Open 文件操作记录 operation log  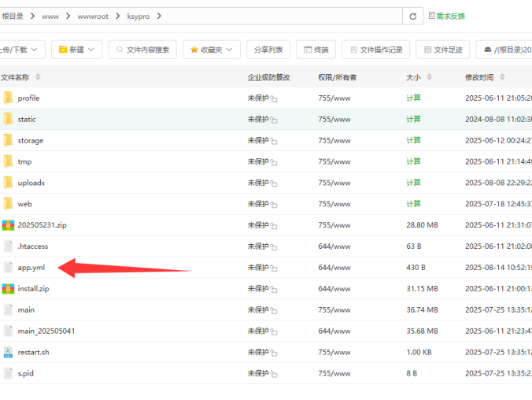(x=375, y=50)
